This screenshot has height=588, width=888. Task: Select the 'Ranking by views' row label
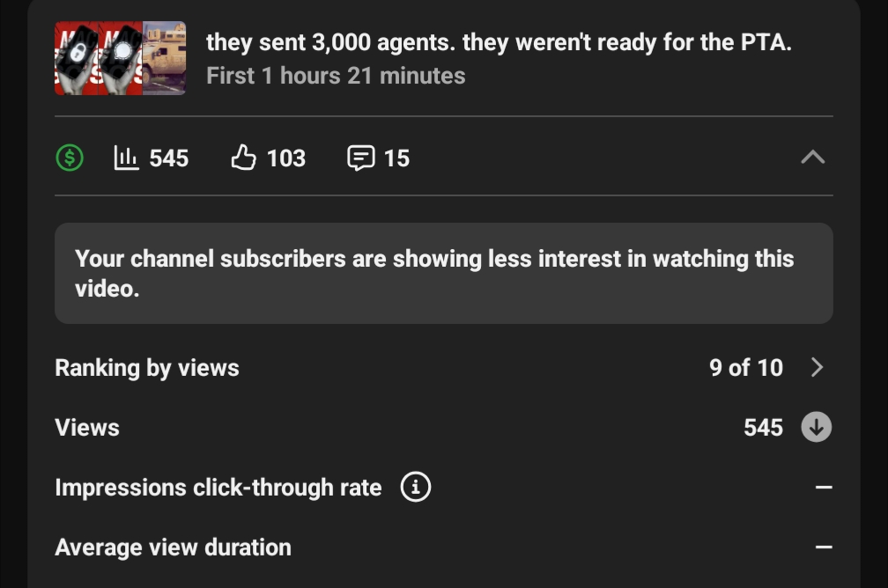coord(147,367)
